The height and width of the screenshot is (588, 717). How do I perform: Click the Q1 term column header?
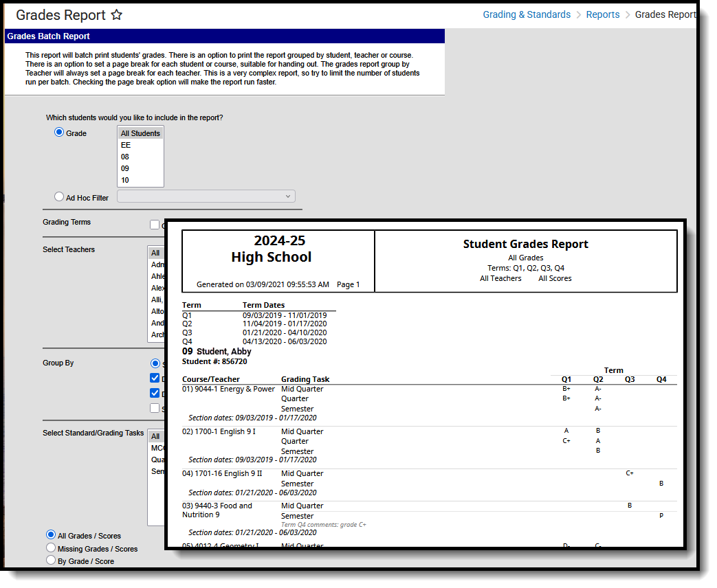tap(566, 380)
